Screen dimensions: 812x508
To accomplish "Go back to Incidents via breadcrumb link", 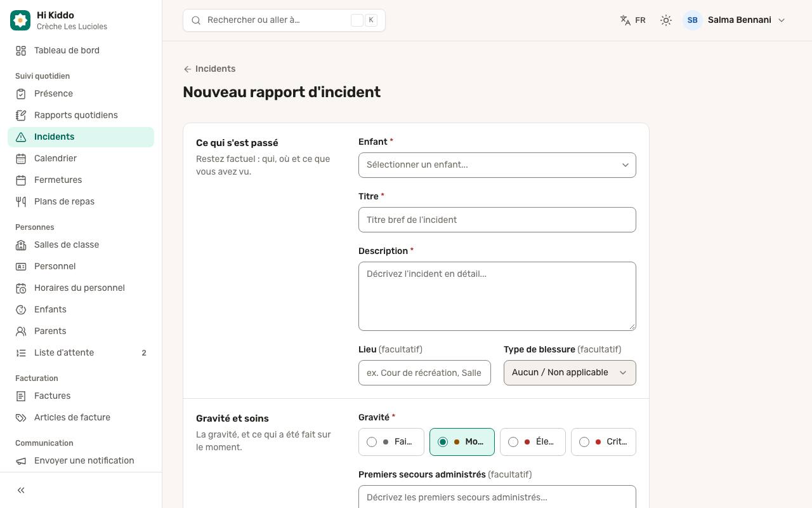I will pyautogui.click(x=209, y=69).
